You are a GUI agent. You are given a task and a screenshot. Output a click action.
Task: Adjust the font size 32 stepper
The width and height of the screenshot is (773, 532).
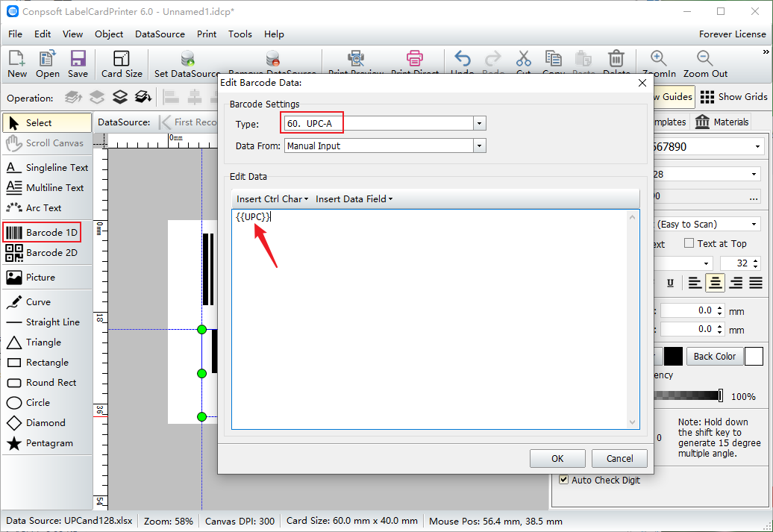click(756, 263)
